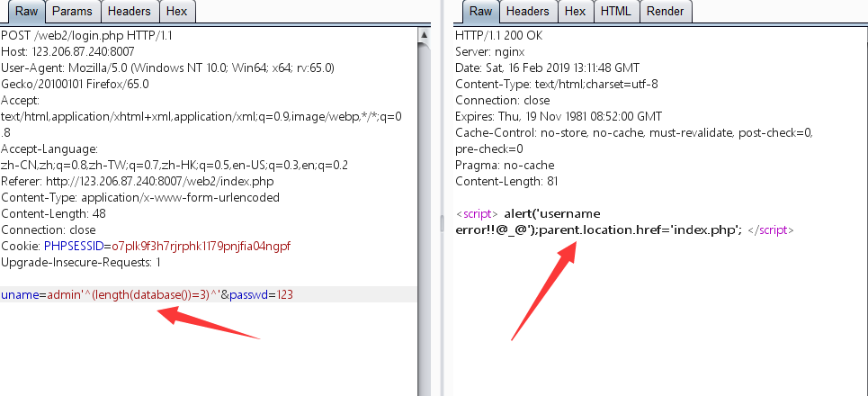Click the Expires: Thu, 19 Nov 1981 header
868x396 pixels.
[559, 116]
